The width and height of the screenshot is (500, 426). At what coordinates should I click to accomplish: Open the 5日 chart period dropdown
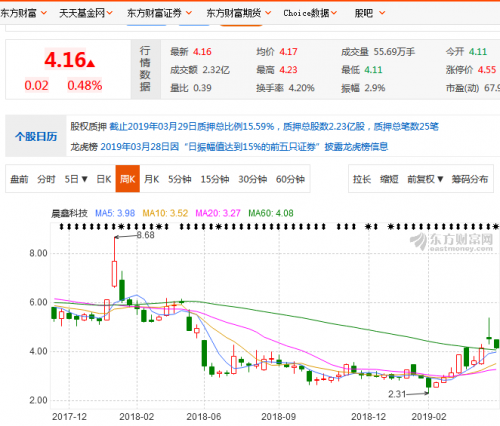pos(76,179)
